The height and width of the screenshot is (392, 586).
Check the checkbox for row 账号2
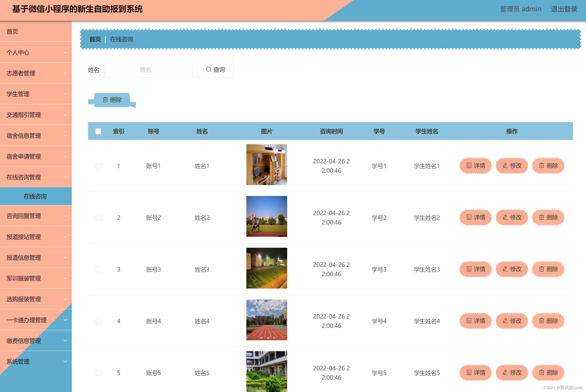click(98, 218)
